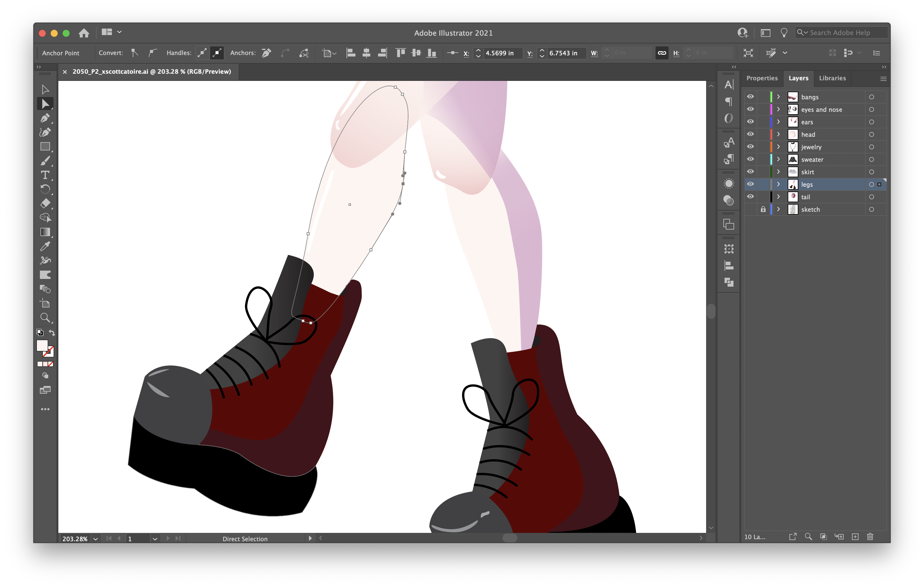Click Create New Layer icon
This screenshot has width=924, height=587.
855,536
